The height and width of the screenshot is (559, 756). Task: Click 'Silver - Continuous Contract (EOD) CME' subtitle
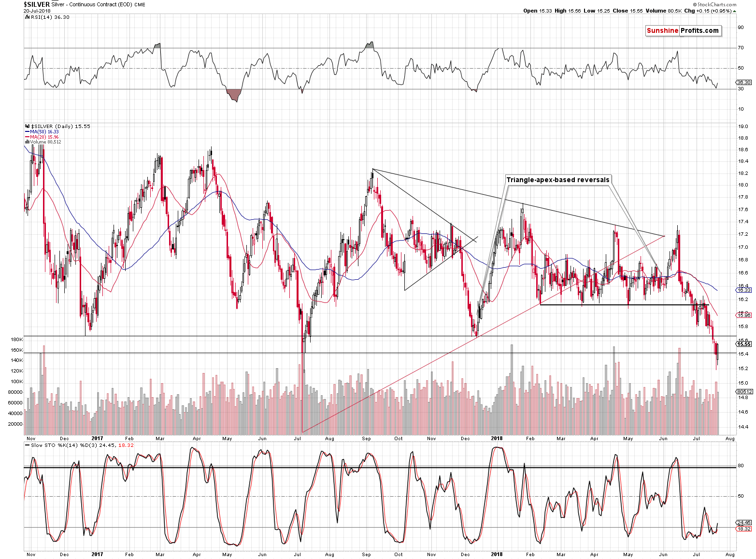(x=98, y=5)
